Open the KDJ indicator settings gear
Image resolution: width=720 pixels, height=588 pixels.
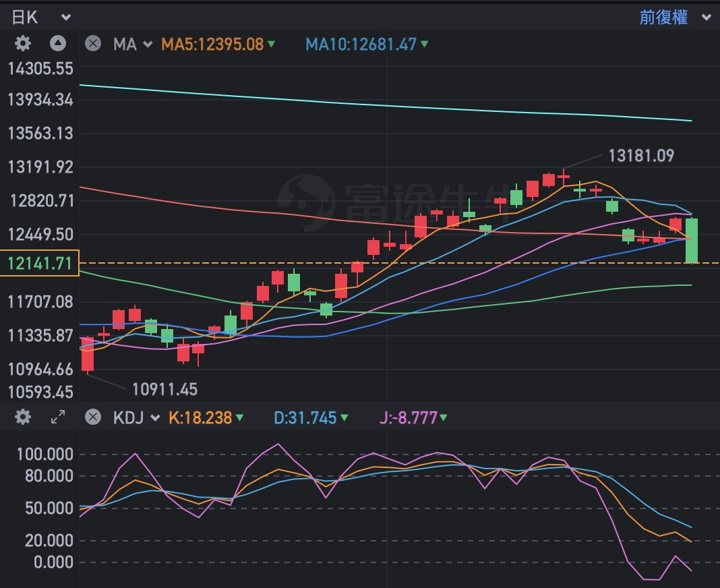23,417
